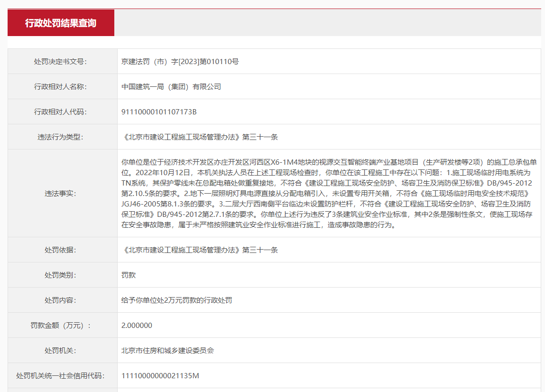Select code 91110000101107173B
545x392 pixels.
pos(159,112)
